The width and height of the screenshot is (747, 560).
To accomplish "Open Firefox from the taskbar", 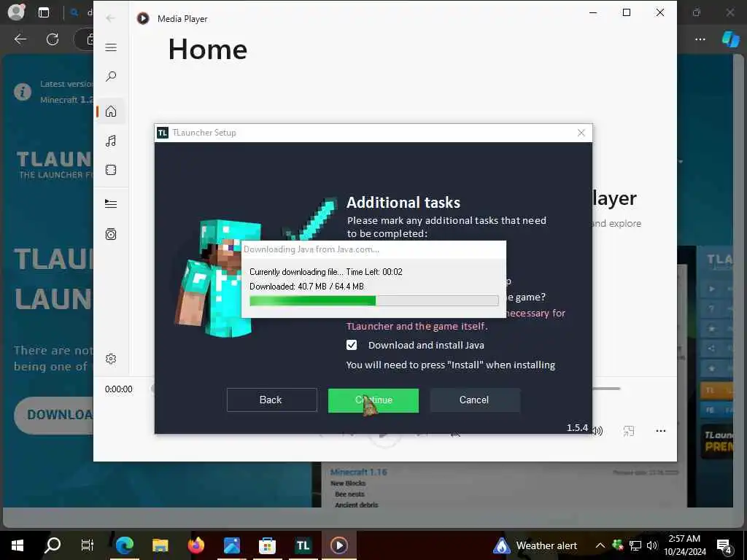I will click(196, 545).
